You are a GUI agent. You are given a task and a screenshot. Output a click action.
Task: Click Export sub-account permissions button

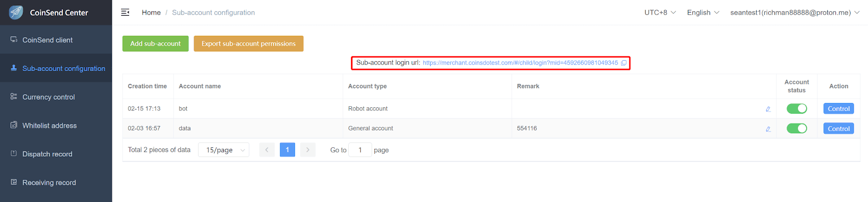coord(248,43)
